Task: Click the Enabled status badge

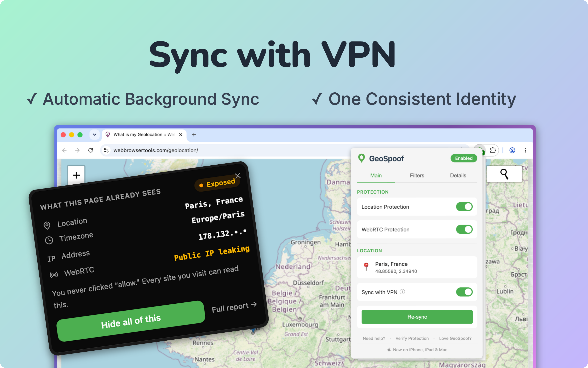Action: 464,158
